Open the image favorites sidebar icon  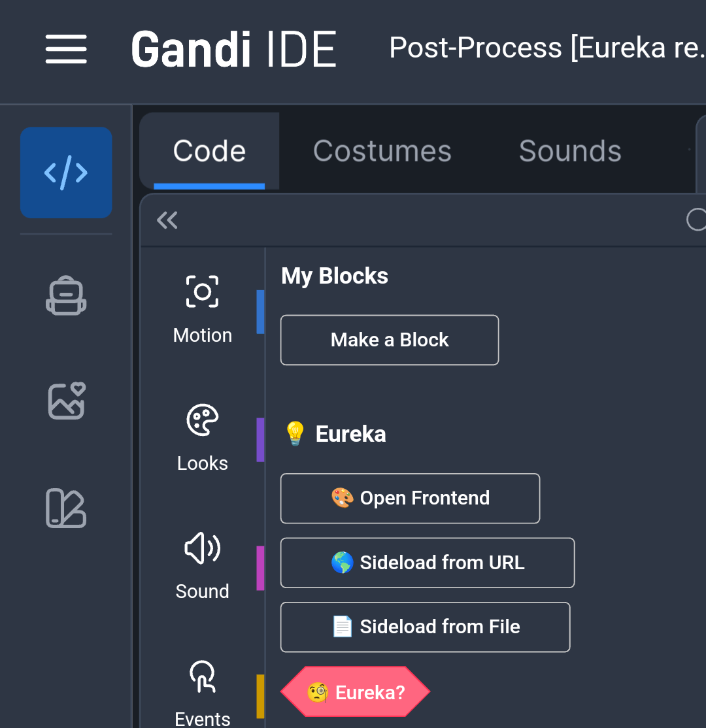point(67,401)
